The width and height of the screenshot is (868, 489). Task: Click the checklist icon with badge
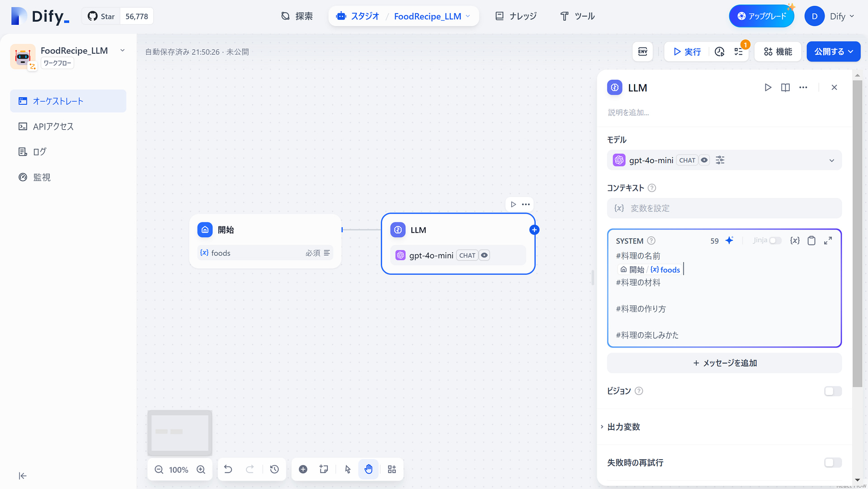[739, 52]
